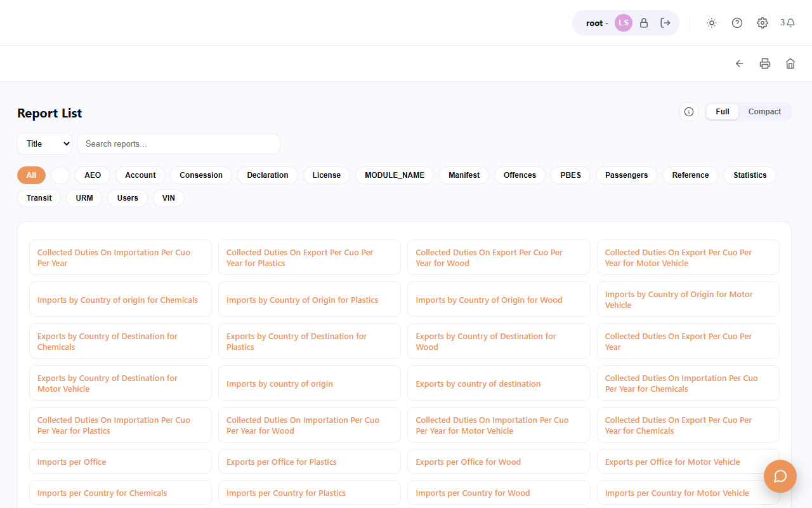Open the Title search field dropdown
This screenshot has height=508, width=812.
(x=44, y=144)
